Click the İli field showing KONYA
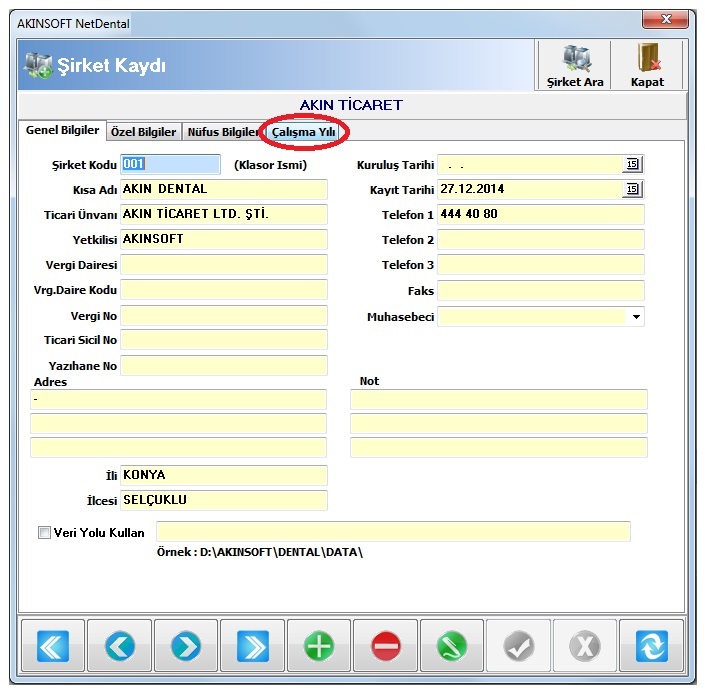The height and width of the screenshot is (694, 705). coord(223,475)
